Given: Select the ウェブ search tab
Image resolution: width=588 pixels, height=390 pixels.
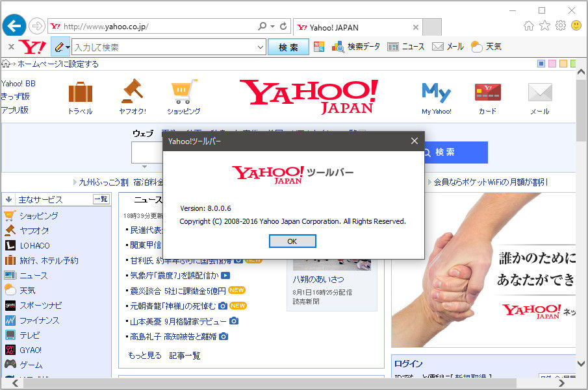Looking at the screenshot, I should coord(143,134).
